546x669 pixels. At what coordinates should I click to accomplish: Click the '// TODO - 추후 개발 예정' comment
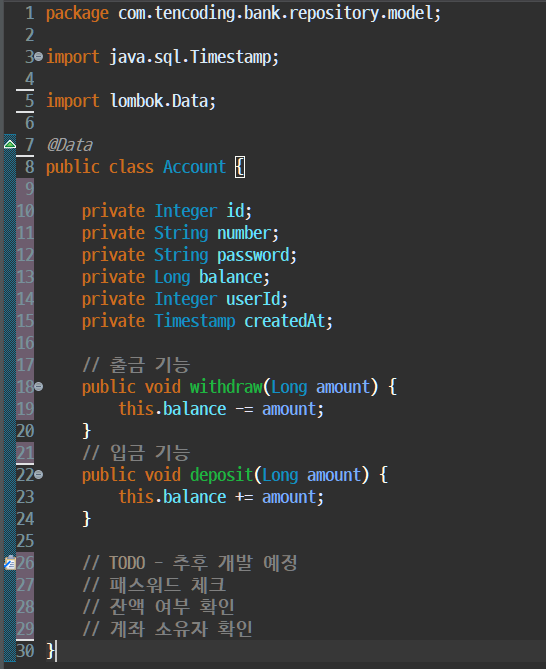click(x=190, y=563)
